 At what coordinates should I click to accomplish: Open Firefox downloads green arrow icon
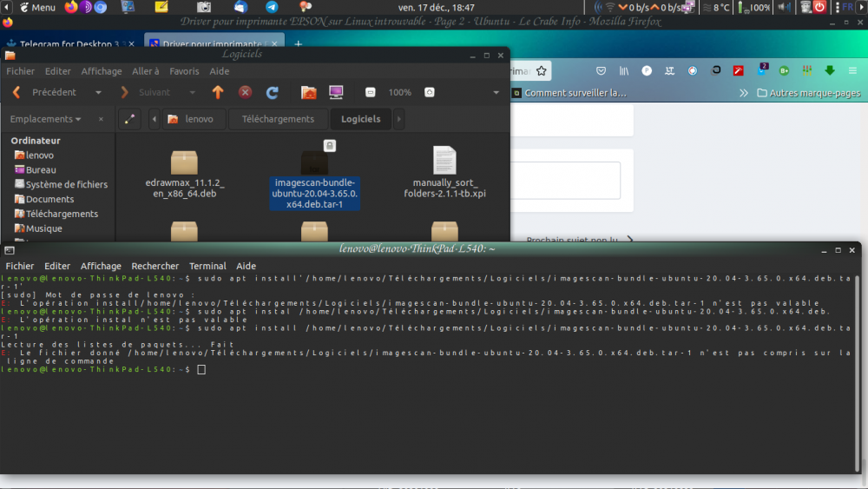[829, 71]
